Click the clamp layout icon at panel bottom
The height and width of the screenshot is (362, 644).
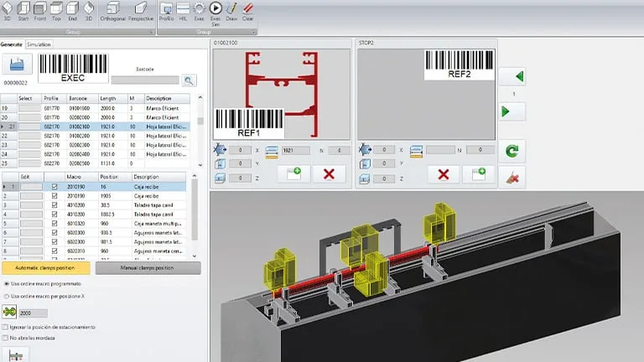click(x=16, y=355)
